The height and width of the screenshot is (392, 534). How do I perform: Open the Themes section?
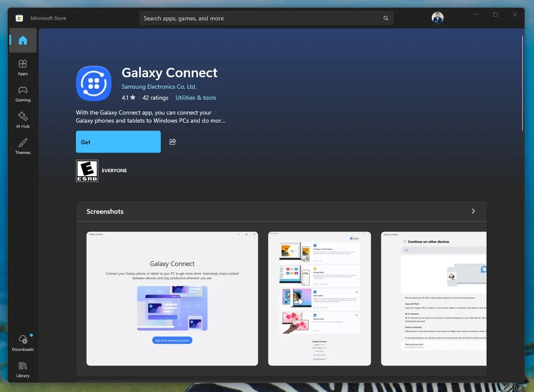(x=23, y=146)
